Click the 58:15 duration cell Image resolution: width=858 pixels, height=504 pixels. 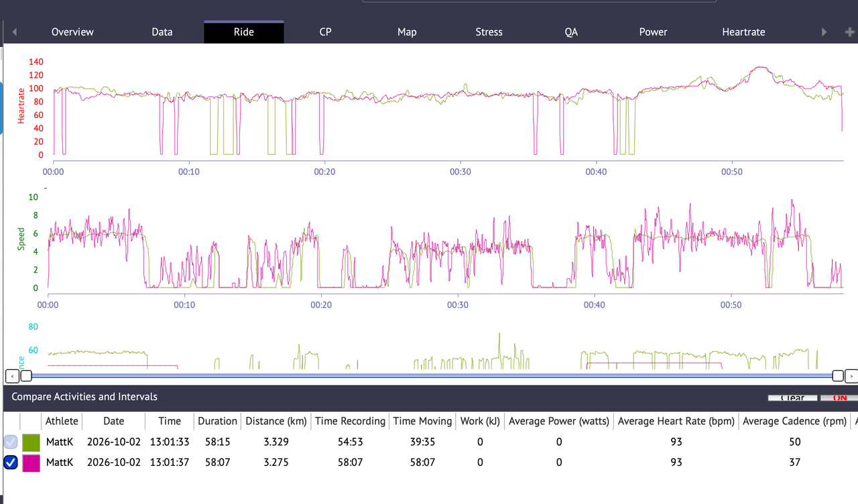pyautogui.click(x=217, y=442)
